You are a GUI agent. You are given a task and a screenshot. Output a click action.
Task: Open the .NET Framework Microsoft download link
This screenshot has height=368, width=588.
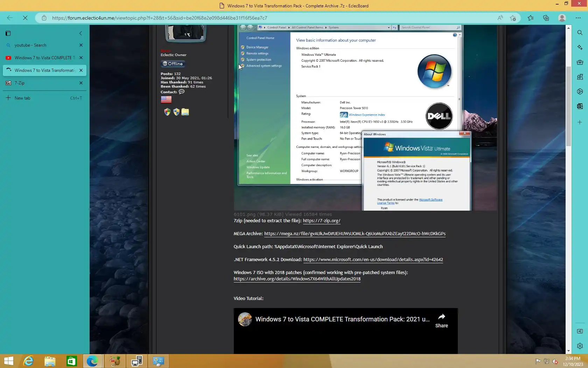[x=373, y=260]
